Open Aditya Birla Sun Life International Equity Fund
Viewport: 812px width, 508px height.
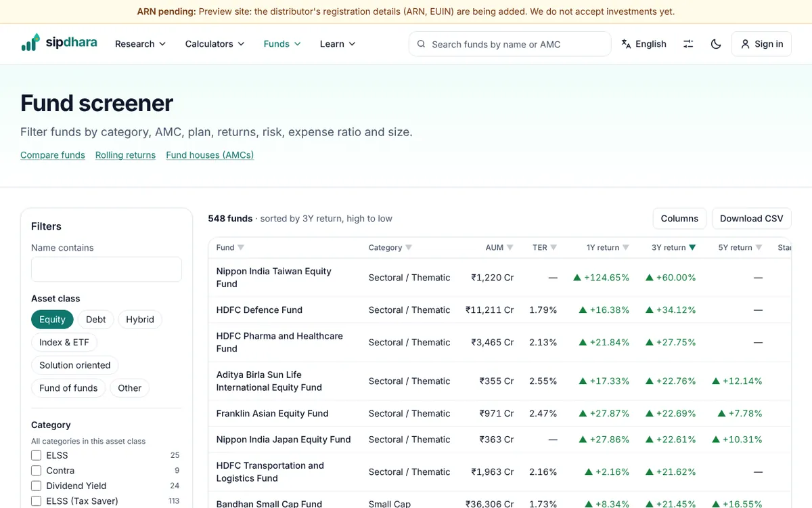tap(269, 381)
